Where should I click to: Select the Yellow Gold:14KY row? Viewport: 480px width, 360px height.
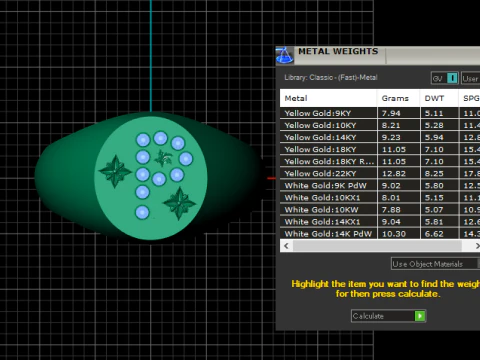pyautogui.click(x=380, y=137)
